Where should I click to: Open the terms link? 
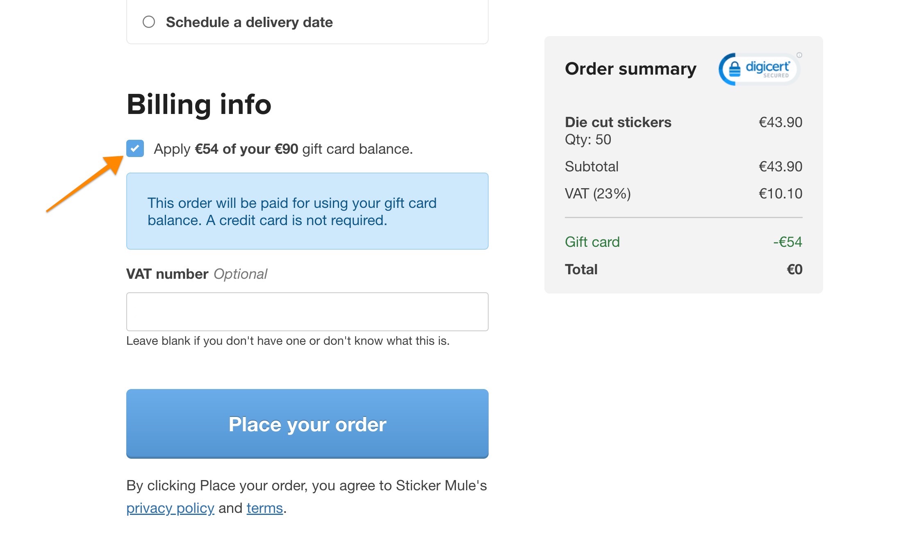point(264,508)
